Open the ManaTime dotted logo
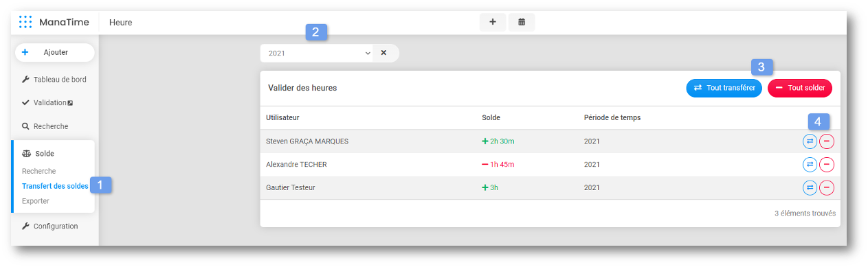Image resolution: width=868 pixels, height=267 pixels. 25,22
